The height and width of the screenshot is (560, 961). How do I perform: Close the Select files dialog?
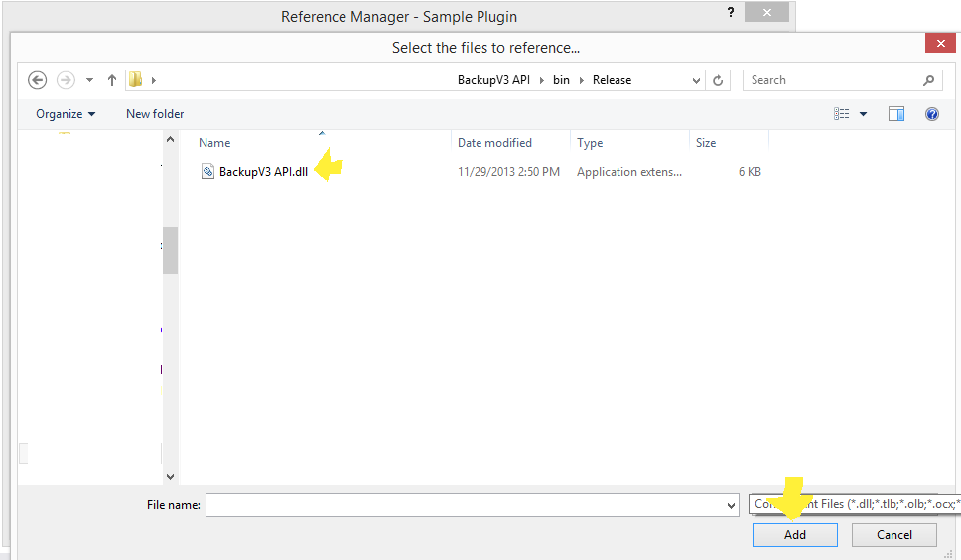(940, 43)
